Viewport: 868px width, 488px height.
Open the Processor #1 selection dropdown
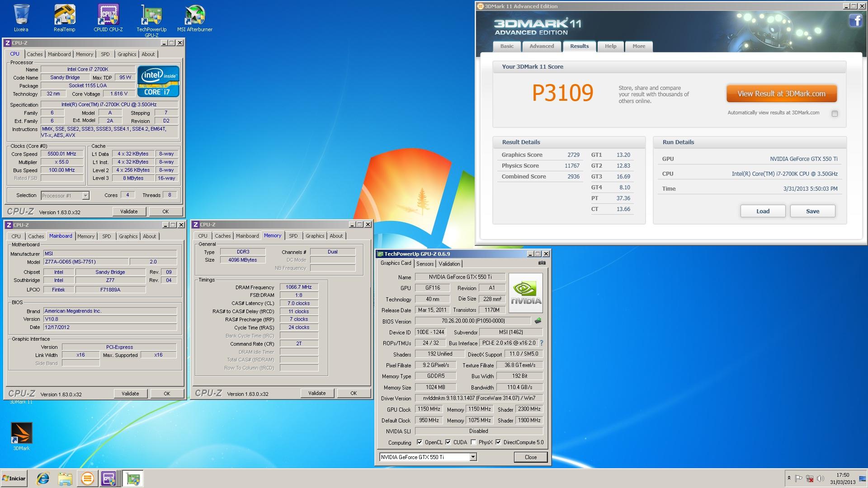point(85,196)
